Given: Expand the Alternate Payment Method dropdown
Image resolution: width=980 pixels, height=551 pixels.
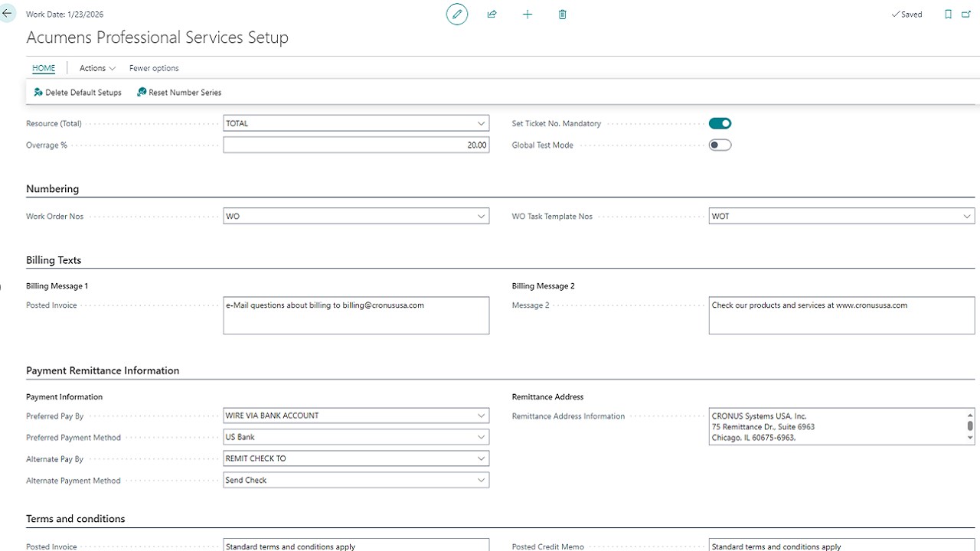Looking at the screenshot, I should [481, 480].
